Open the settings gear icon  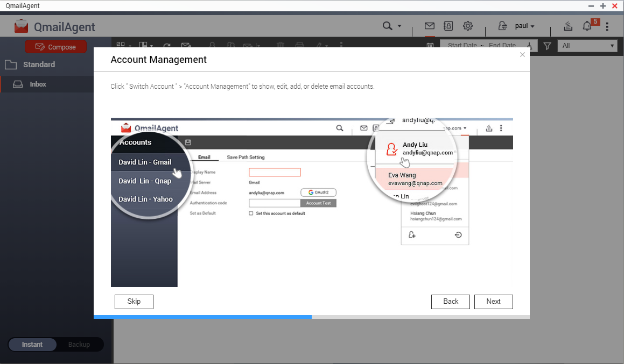pos(468,26)
